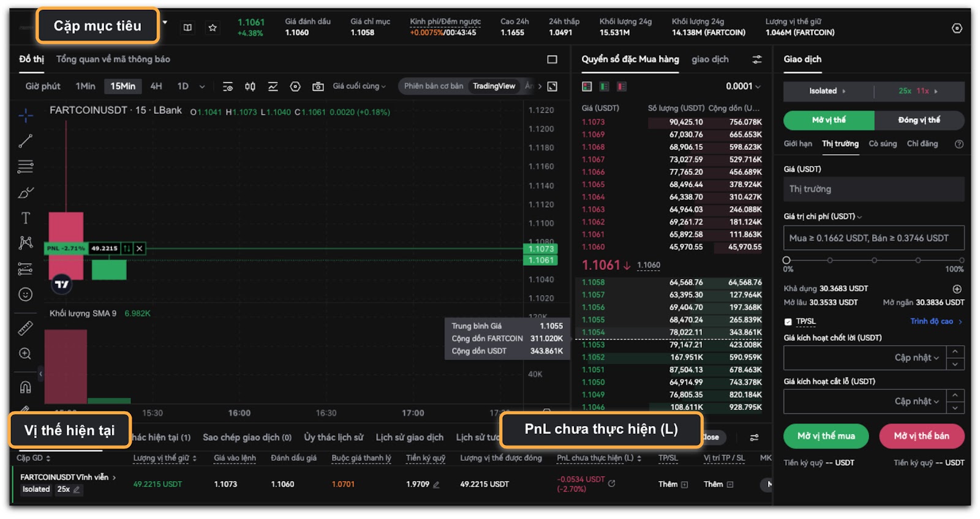This screenshot has height=519, width=980.
Task: Click the Mở vị thế mua button
Action: point(826,436)
